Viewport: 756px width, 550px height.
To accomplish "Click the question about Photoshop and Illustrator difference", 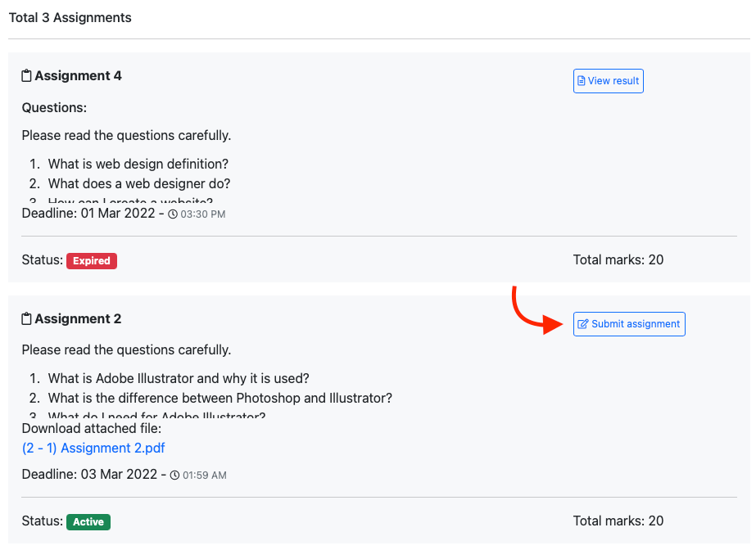I will 220,399.
